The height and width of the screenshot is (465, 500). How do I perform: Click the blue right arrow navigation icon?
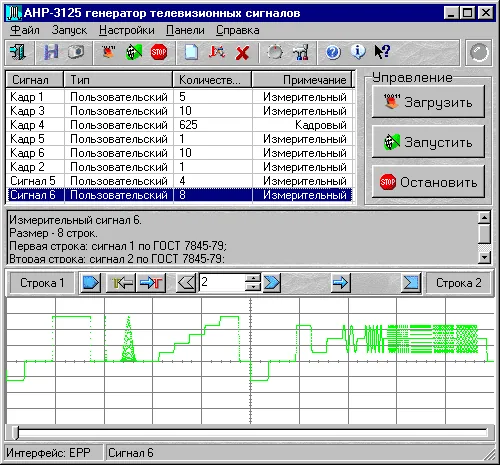click(x=341, y=283)
